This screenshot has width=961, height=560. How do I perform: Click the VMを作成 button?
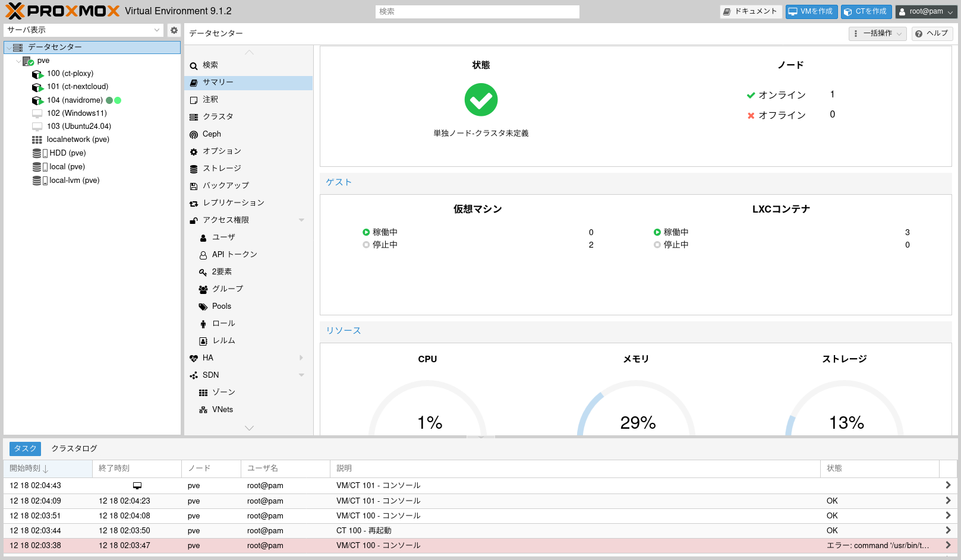pyautogui.click(x=811, y=11)
